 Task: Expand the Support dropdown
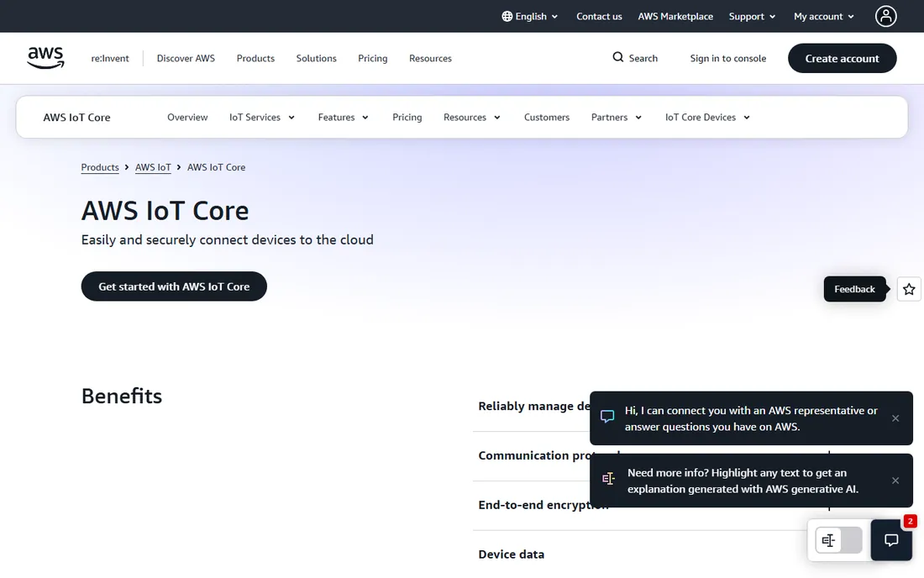point(752,17)
